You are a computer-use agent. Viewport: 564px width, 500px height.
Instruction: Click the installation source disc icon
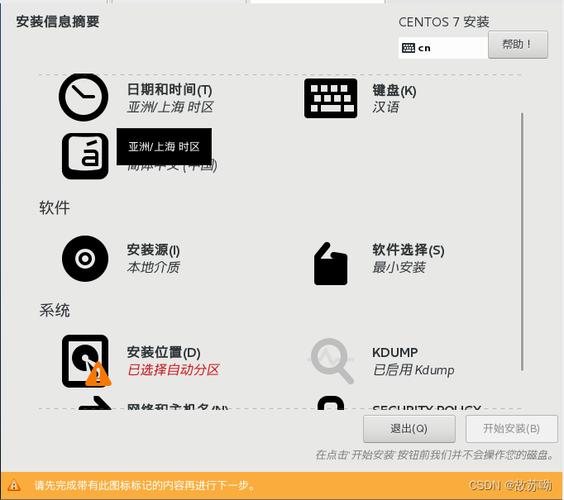coord(85,258)
